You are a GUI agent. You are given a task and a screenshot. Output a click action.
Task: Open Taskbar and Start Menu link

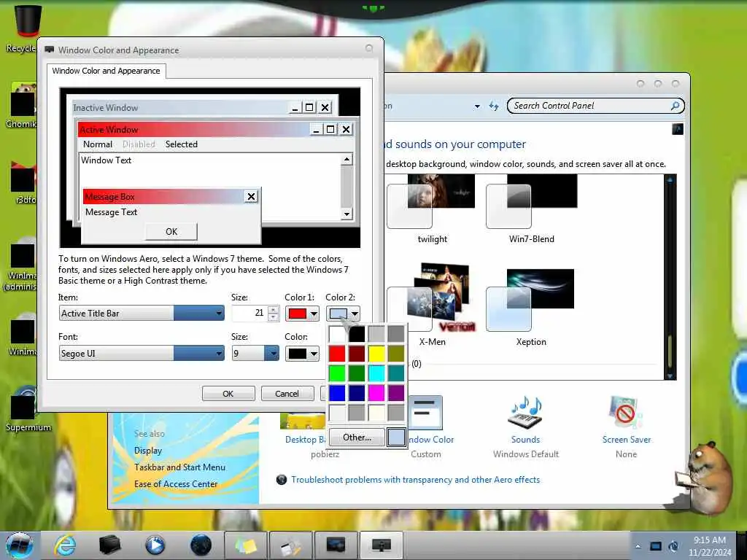[x=179, y=467]
